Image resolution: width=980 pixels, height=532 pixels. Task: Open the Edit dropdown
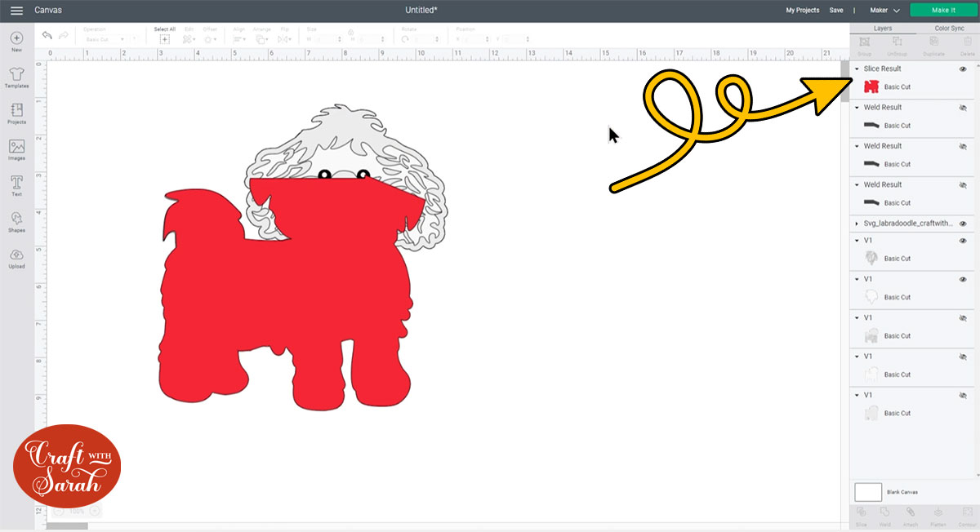tap(189, 39)
